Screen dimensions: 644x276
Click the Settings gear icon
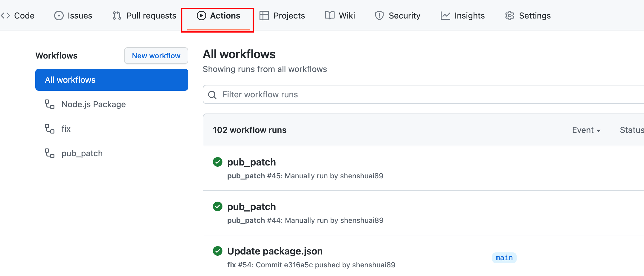coord(510,16)
